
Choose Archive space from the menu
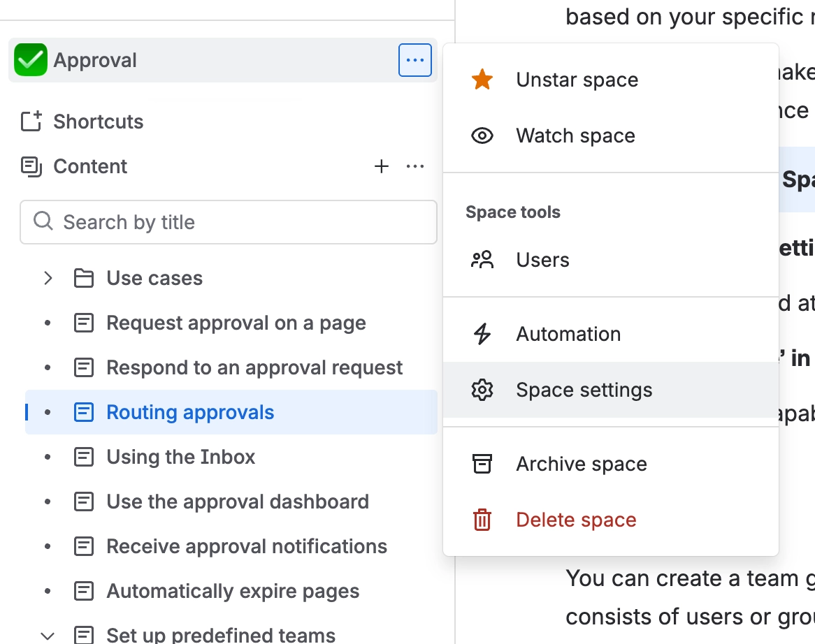611,464
